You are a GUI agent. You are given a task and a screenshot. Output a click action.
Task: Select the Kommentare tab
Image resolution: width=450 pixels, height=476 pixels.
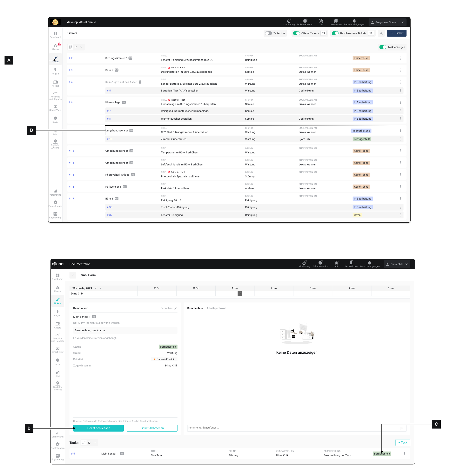(195, 308)
